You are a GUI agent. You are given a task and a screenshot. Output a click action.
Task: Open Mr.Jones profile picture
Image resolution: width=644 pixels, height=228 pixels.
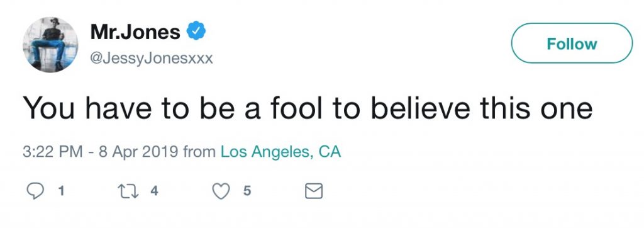coord(50,45)
